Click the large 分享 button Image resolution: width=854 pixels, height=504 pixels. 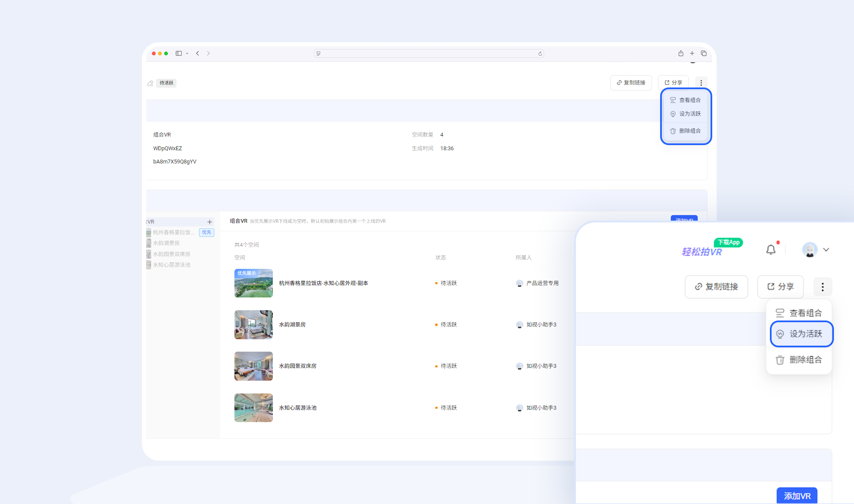pyautogui.click(x=780, y=287)
